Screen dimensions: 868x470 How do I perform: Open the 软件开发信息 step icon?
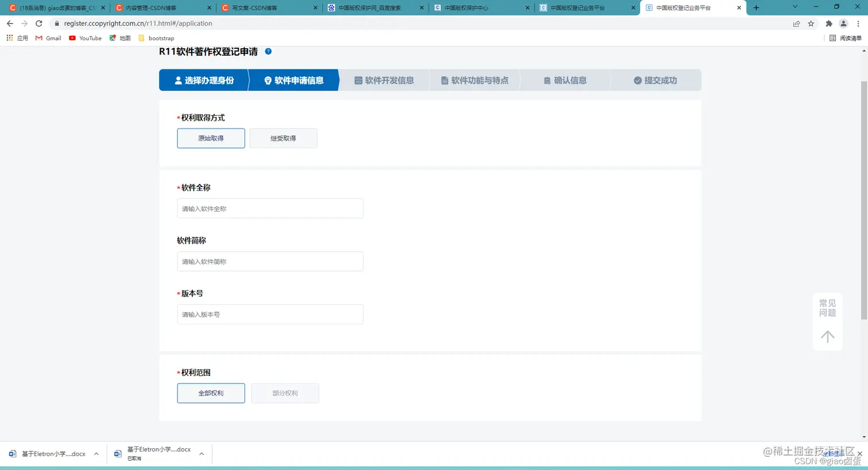[x=359, y=80]
